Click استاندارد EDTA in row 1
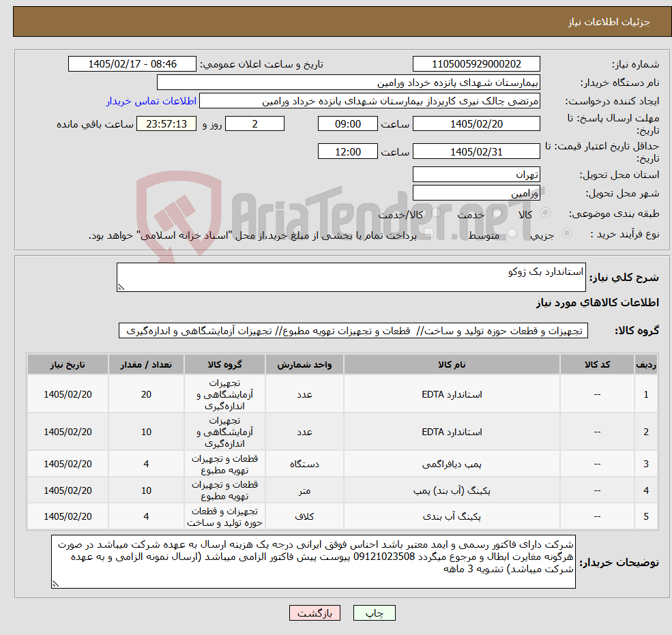The height and width of the screenshot is (635, 672). (x=452, y=394)
